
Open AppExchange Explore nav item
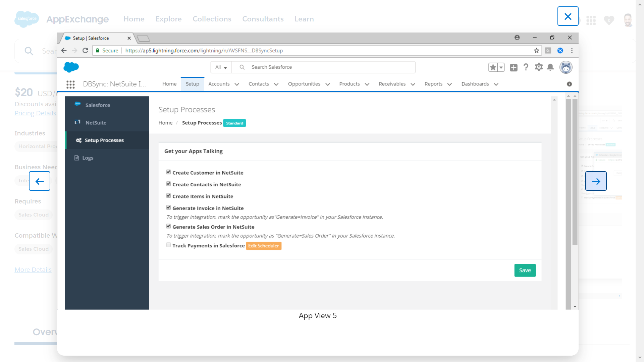(168, 19)
